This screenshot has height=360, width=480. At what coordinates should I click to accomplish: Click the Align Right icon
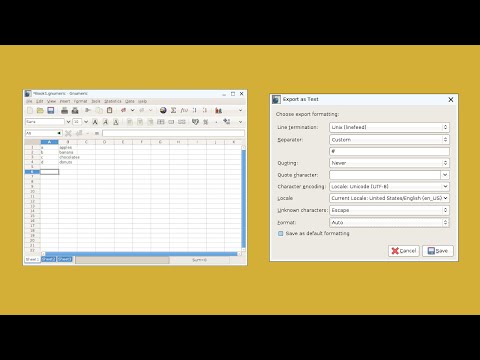(150, 122)
